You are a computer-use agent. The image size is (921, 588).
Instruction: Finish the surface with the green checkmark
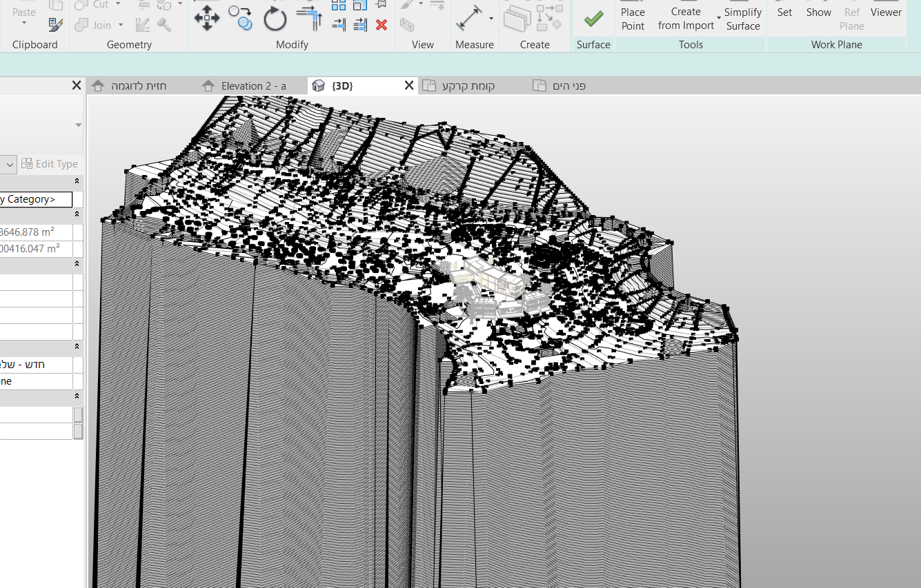593,18
